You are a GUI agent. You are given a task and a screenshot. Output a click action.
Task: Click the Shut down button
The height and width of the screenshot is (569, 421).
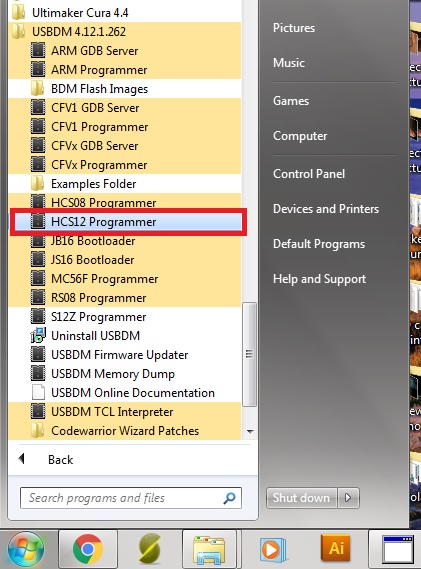(x=302, y=498)
